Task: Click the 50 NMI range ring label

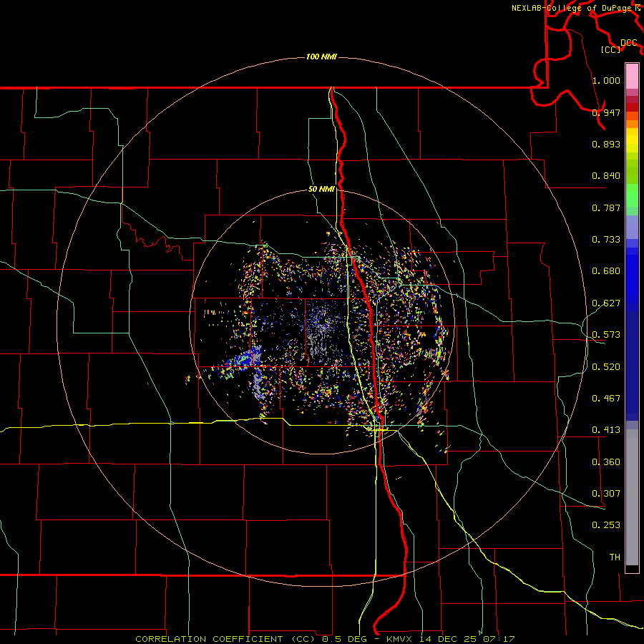Action: tap(321, 189)
